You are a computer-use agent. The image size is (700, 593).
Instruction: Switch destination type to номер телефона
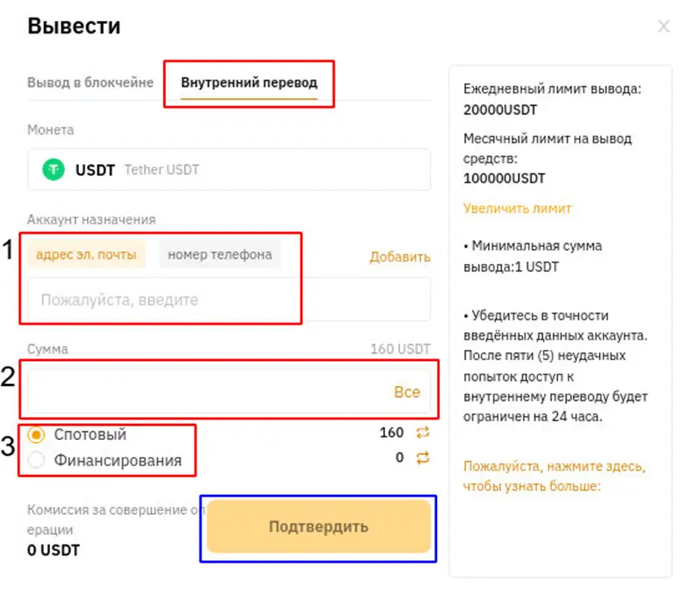(221, 254)
